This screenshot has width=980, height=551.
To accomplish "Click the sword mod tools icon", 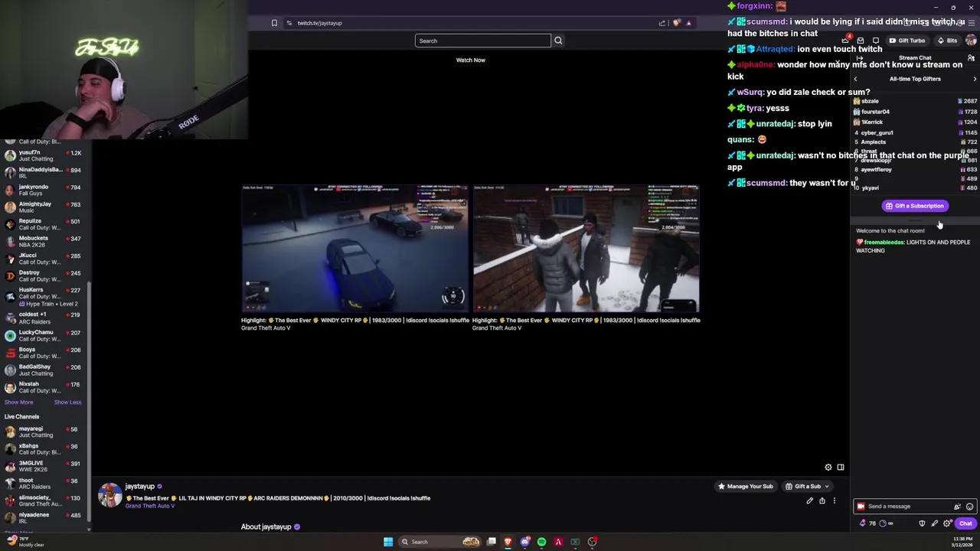I will coord(934,523).
